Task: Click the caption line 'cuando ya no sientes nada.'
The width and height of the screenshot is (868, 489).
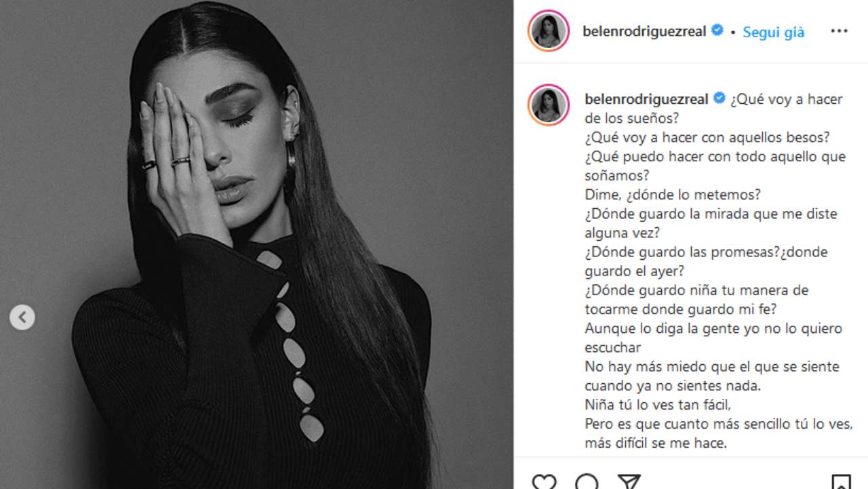Action: coord(673,386)
